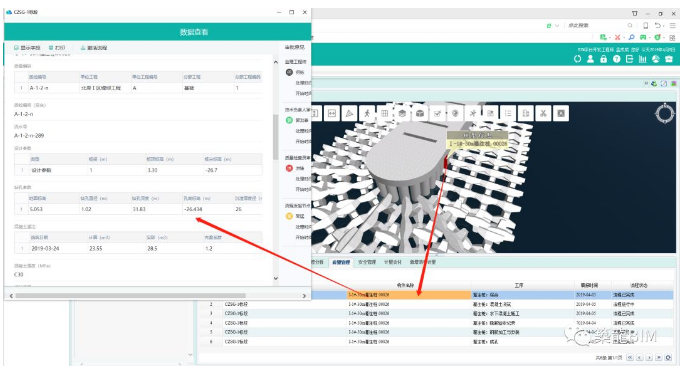Click the pagination refresh button

[x=668, y=358]
